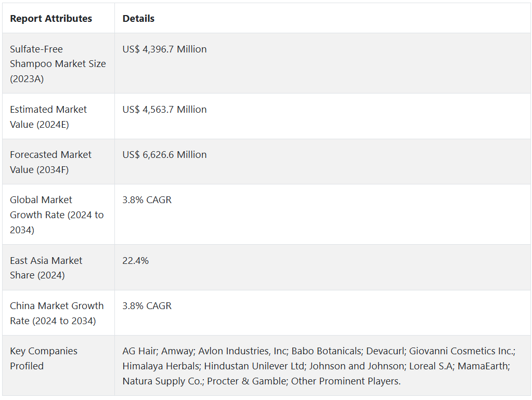Select the China Market Growth Rate cell
This screenshot has width=532, height=400.
click(57, 313)
